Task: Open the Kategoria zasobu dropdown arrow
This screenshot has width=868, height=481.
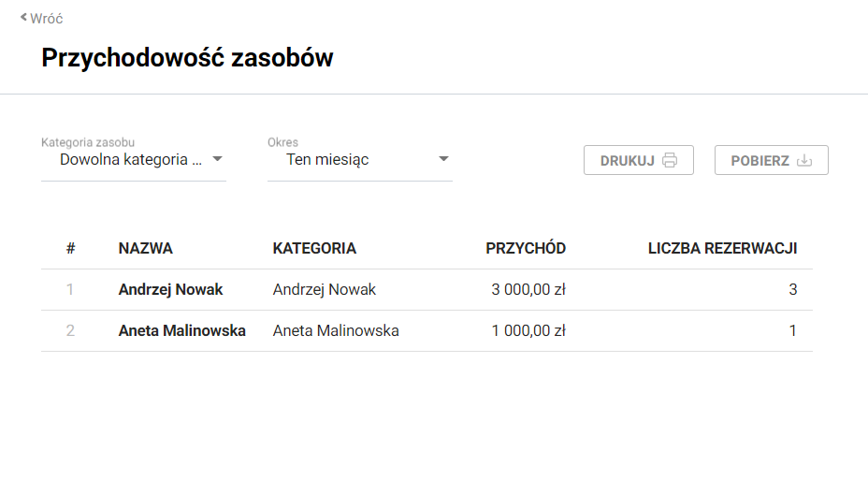Action: [x=216, y=159]
